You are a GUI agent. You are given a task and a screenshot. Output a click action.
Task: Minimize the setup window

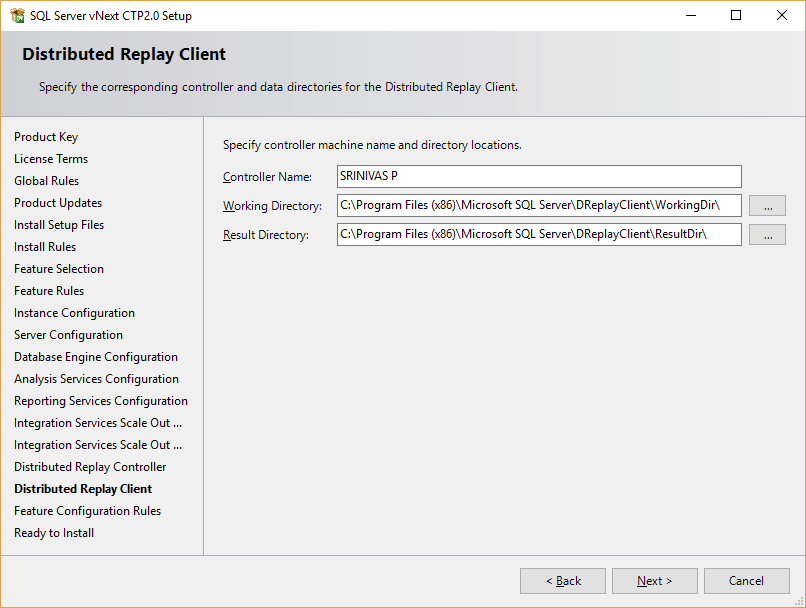click(x=691, y=15)
